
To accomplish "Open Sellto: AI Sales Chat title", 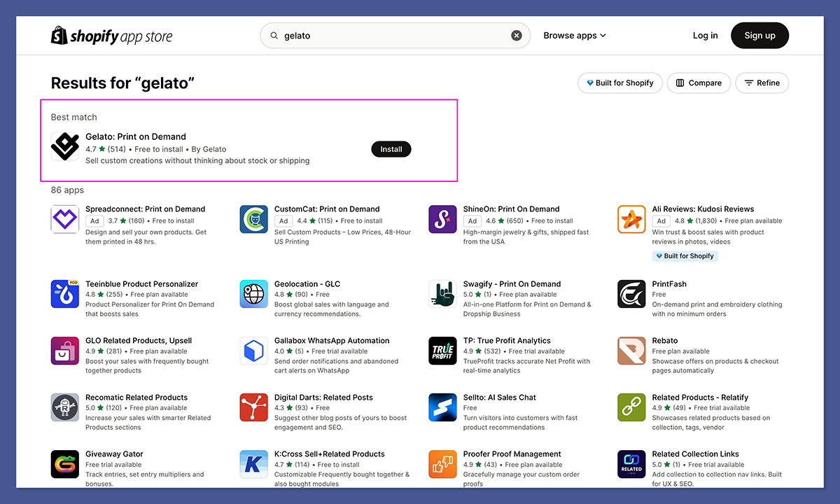I will point(500,397).
